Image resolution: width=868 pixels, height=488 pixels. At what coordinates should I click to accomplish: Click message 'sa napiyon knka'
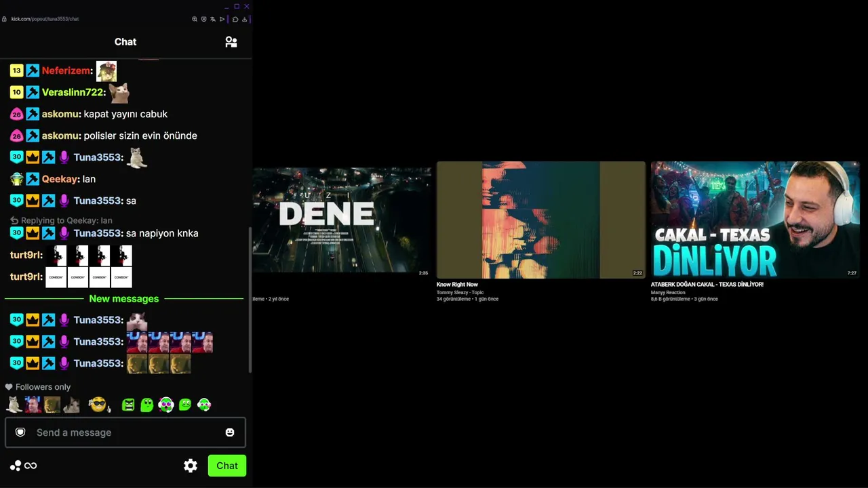click(x=162, y=233)
